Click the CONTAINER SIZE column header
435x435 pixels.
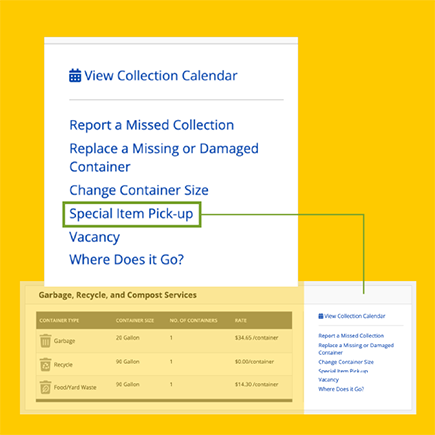tap(135, 320)
